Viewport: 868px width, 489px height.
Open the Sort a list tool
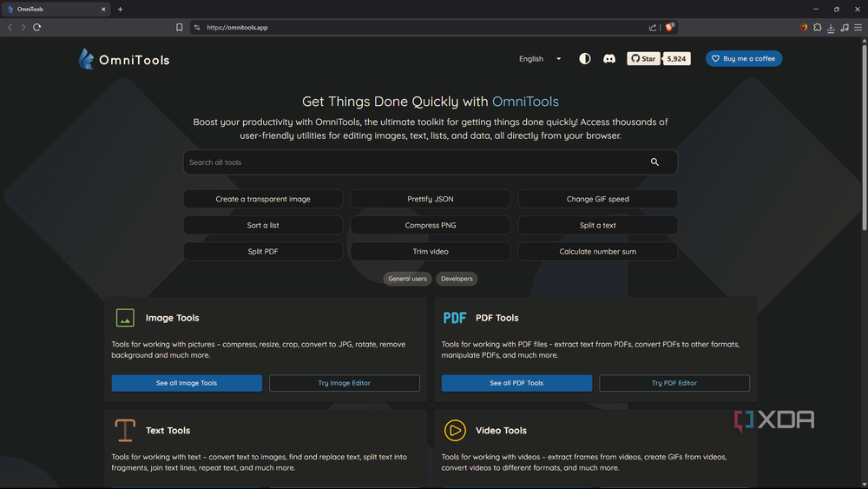263,226
